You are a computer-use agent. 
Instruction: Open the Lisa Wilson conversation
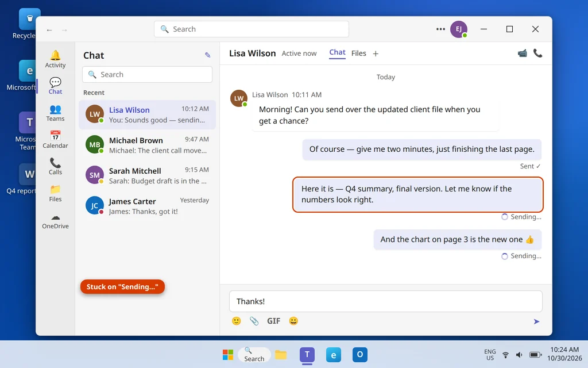[148, 114]
